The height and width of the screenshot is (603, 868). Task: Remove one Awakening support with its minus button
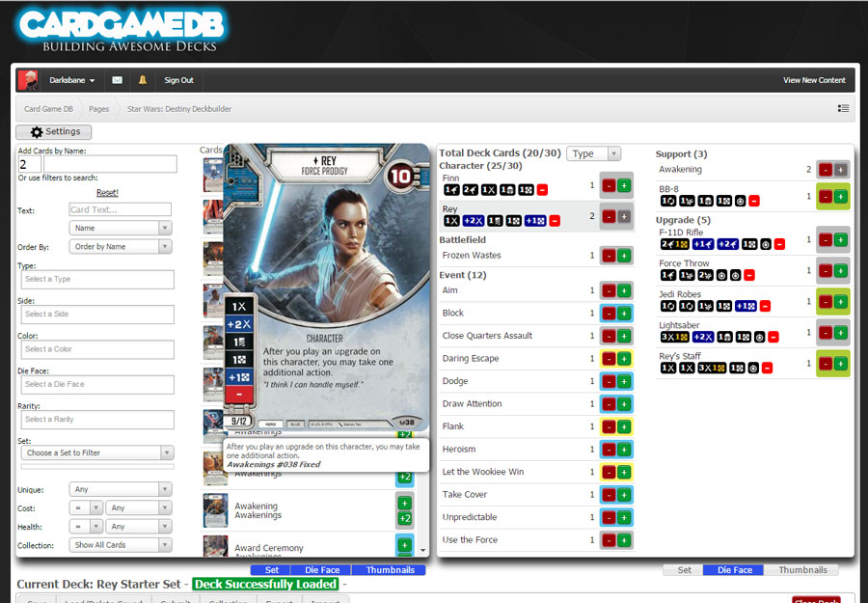pos(826,170)
